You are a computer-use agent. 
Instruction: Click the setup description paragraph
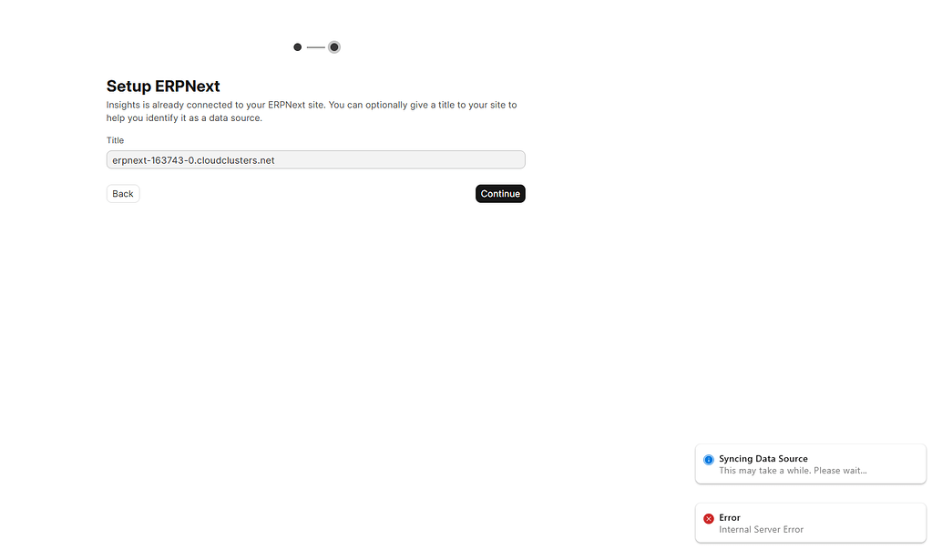point(312,110)
